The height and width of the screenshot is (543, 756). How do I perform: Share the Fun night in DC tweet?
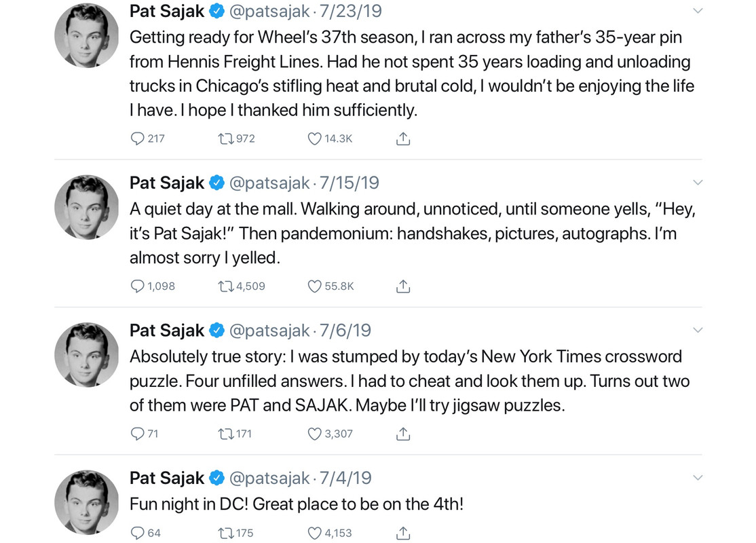(402, 533)
